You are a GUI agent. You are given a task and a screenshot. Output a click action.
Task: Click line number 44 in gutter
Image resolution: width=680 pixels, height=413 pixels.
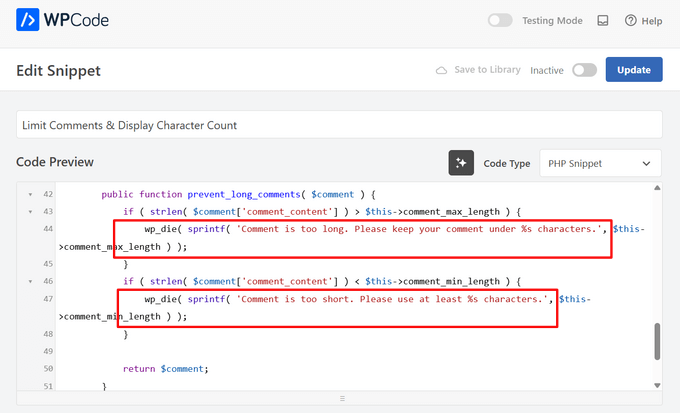click(x=48, y=229)
